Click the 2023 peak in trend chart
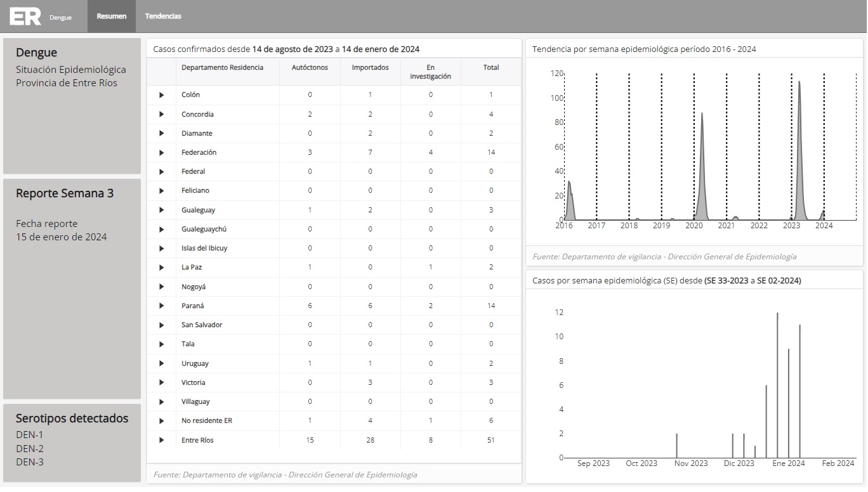 pos(799,86)
